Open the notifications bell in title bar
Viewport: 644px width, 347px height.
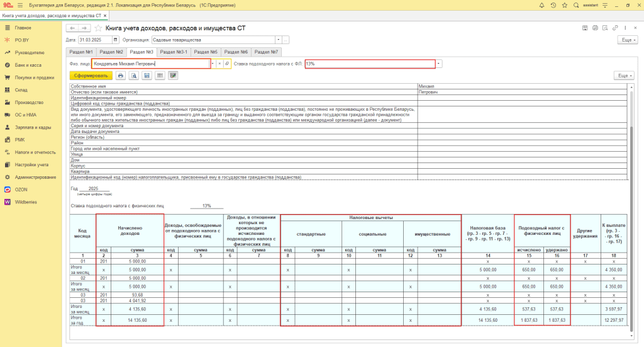coord(541,5)
